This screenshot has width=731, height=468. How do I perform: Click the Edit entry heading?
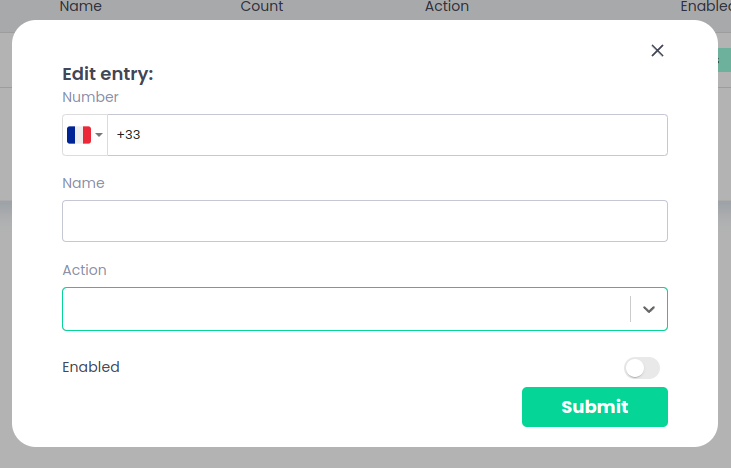pos(107,74)
